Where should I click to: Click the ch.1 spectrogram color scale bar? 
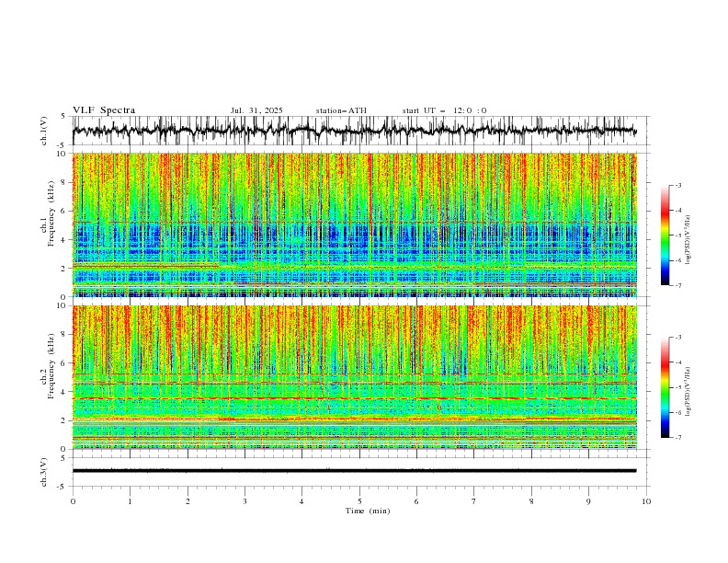pyautogui.click(x=665, y=236)
